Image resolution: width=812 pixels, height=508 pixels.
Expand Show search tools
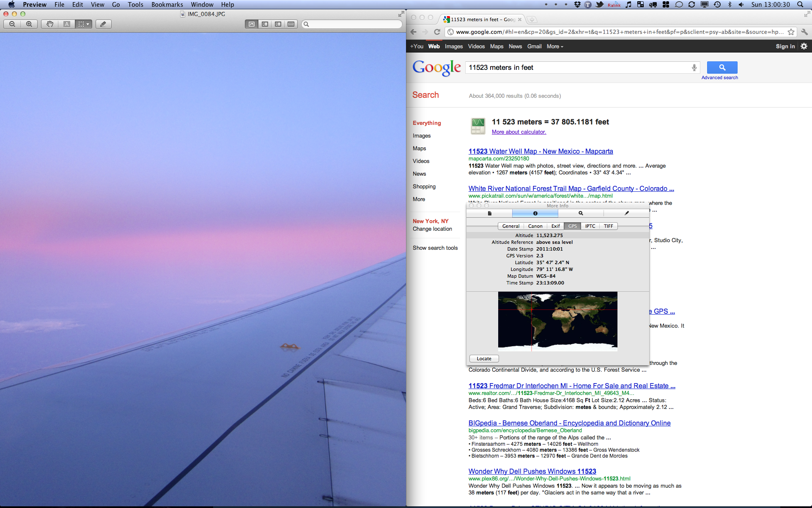(435, 248)
